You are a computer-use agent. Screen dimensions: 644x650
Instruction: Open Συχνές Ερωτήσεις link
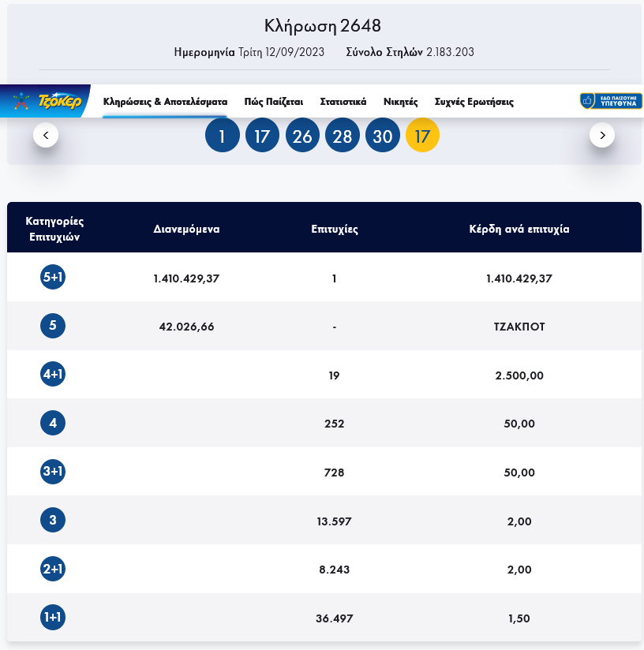tap(474, 102)
